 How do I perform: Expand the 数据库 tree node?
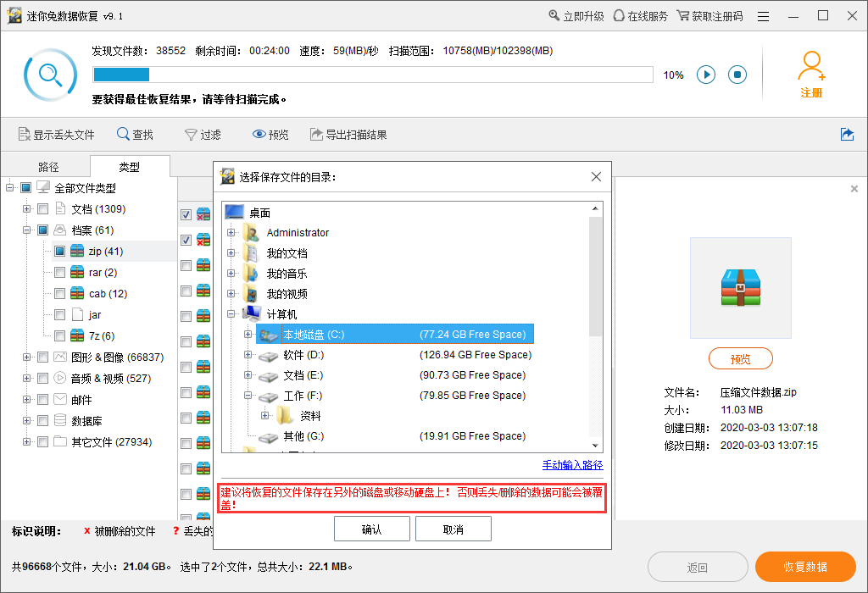coord(26,420)
